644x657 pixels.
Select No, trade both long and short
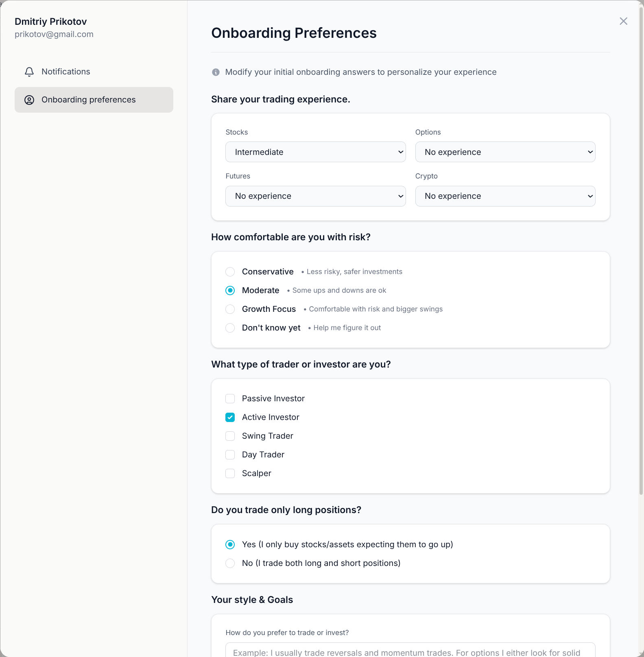pos(230,563)
